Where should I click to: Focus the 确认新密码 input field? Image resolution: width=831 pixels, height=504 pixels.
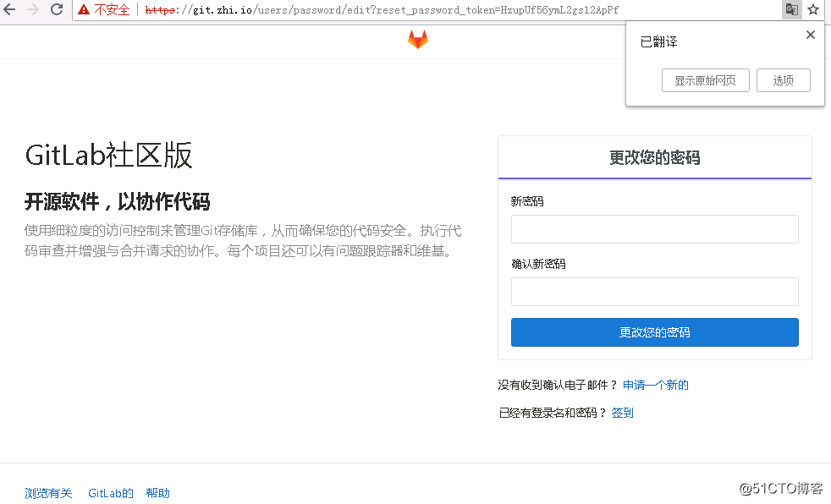click(654, 292)
